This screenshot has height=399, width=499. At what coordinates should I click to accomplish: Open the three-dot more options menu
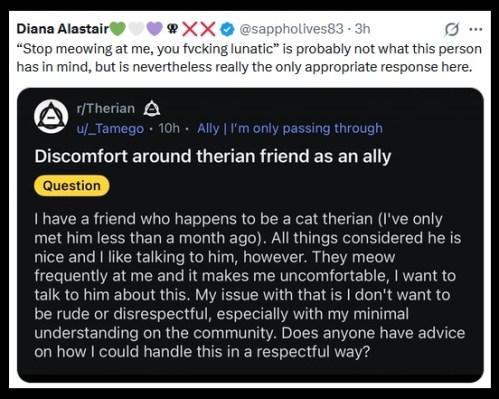[x=476, y=29]
